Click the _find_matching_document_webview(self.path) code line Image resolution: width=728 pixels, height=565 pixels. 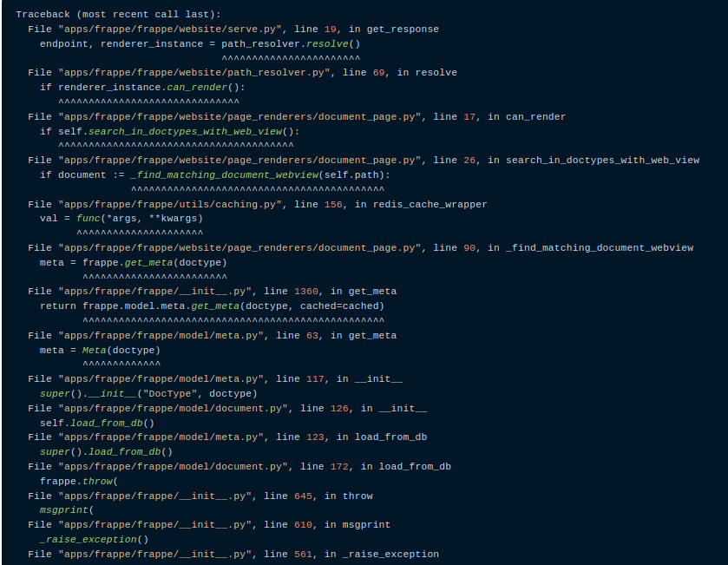(x=215, y=175)
